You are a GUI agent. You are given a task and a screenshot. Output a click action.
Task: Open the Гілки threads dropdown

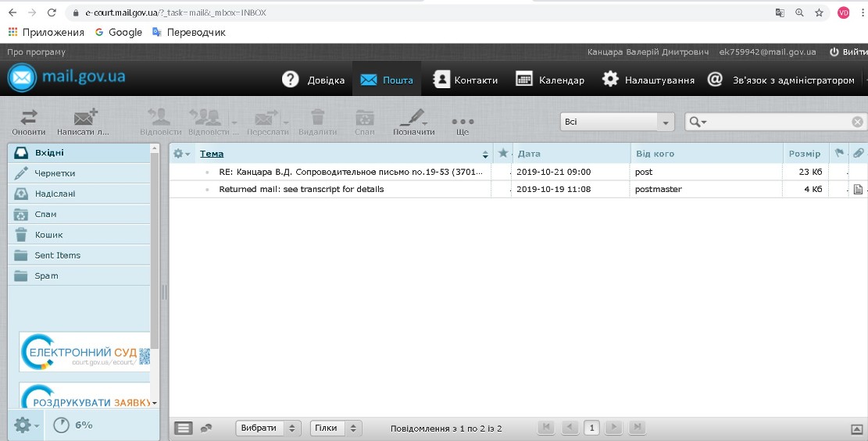click(x=336, y=428)
